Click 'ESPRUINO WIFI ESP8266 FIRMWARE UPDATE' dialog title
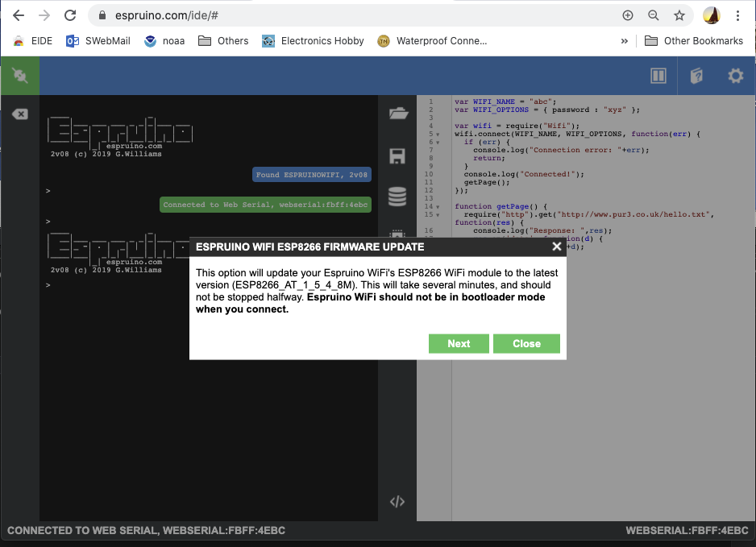The height and width of the screenshot is (547, 756). tap(310, 247)
